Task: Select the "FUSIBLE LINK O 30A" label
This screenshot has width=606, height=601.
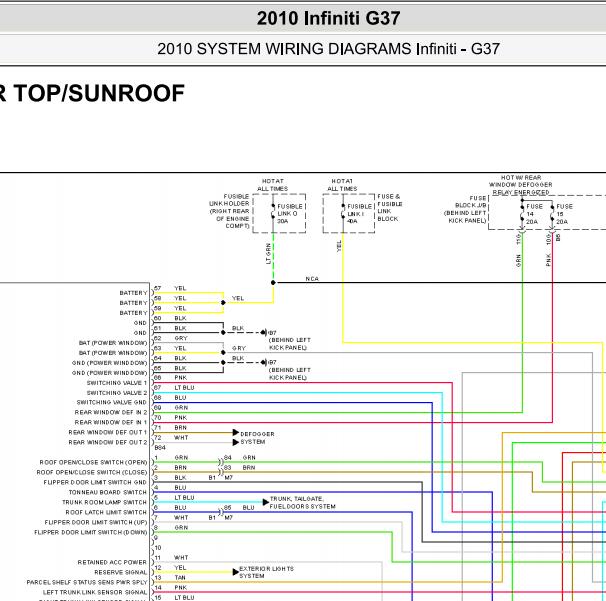Action: point(290,214)
